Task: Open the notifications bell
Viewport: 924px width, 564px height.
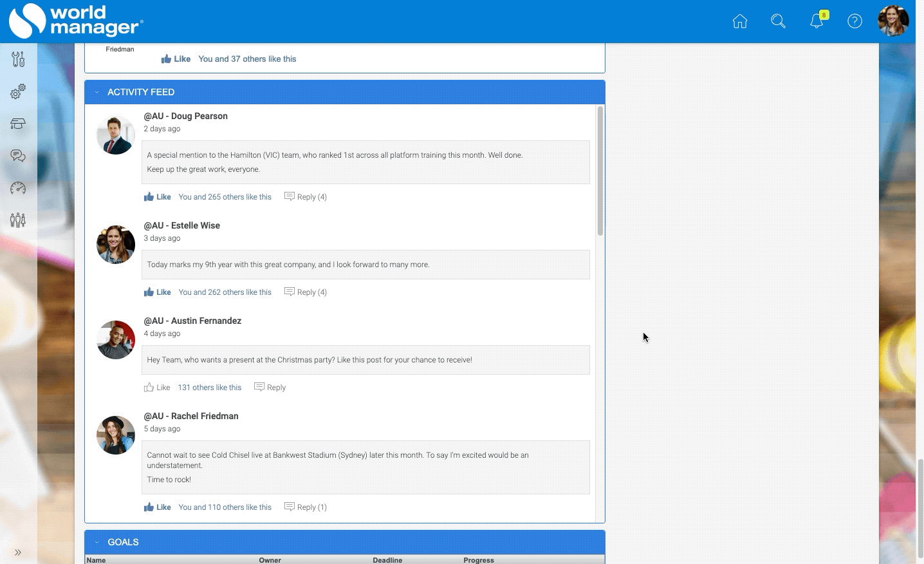Action: coord(817,21)
